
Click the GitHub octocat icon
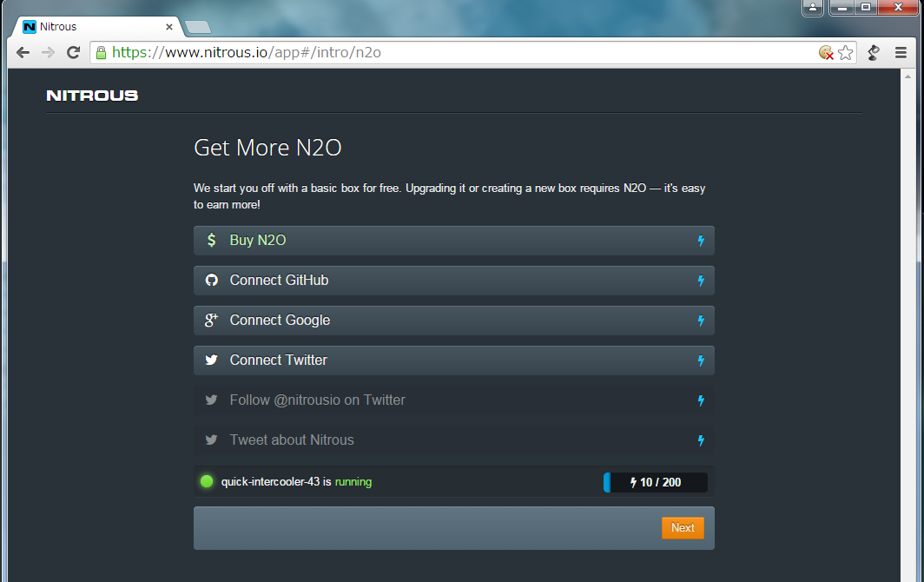tap(212, 280)
